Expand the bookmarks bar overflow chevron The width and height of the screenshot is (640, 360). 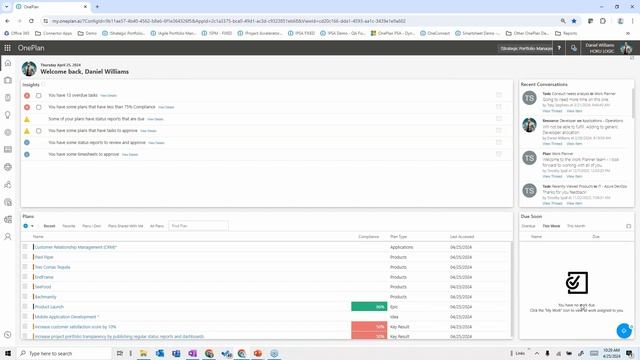pos(628,33)
